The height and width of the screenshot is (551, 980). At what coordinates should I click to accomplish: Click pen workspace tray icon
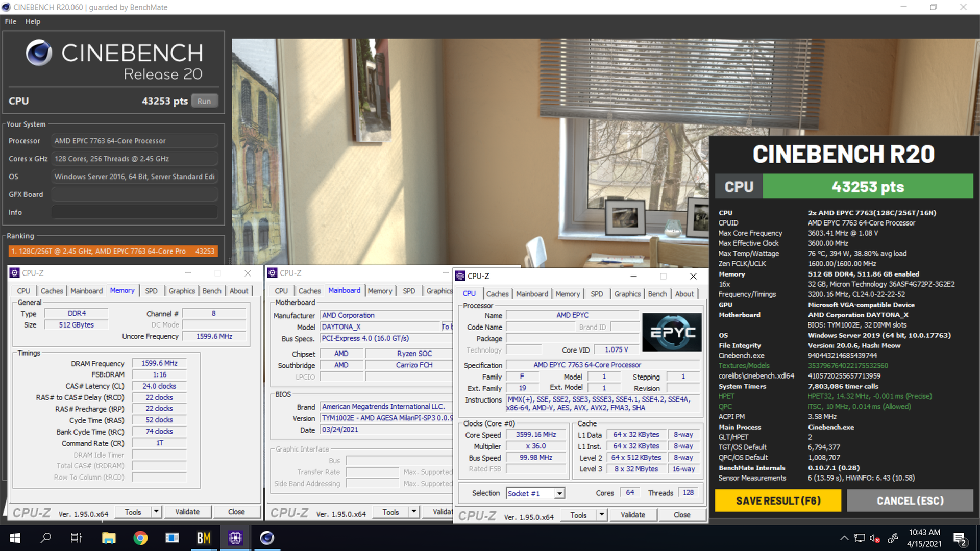893,538
